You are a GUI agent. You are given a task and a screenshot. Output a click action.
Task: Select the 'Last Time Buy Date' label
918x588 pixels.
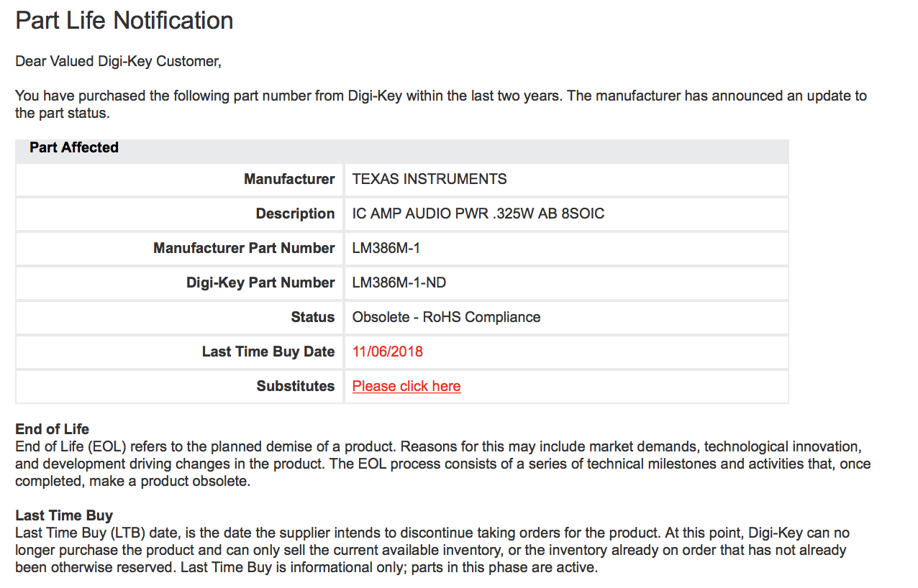click(268, 352)
